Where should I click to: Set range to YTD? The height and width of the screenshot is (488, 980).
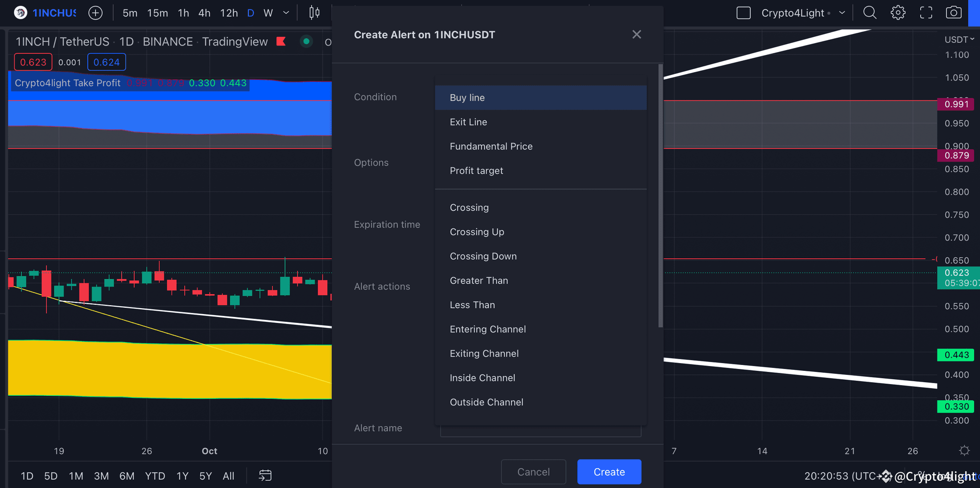155,476
